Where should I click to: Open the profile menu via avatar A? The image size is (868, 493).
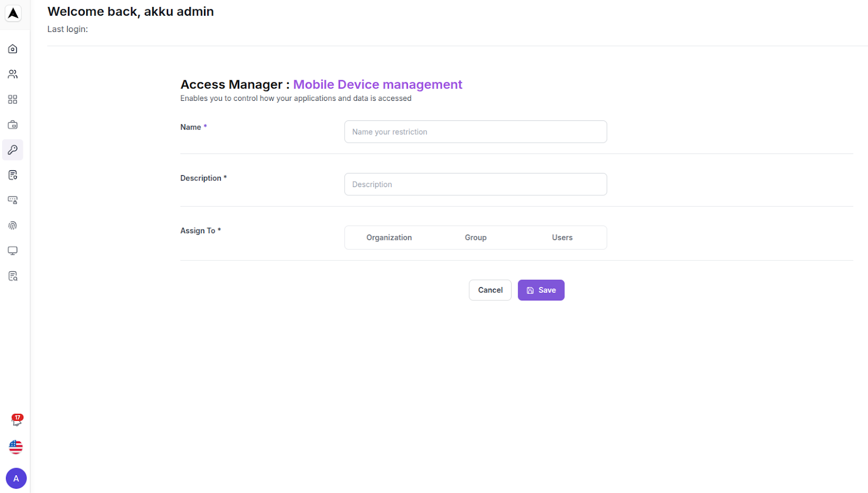(16, 478)
